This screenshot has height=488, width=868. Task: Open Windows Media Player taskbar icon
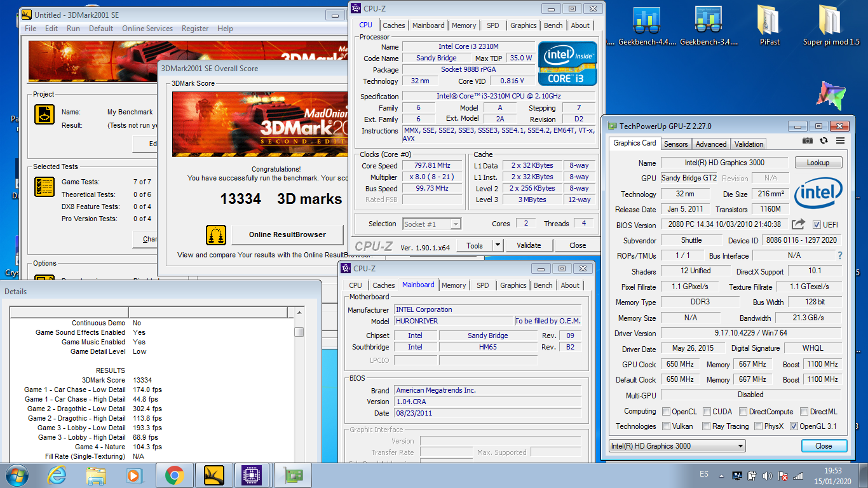(135, 475)
